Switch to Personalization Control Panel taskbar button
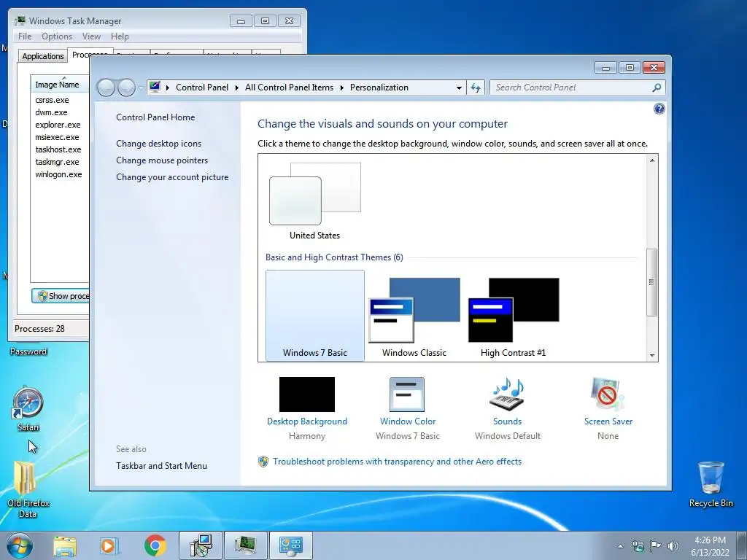747x560 pixels. click(291, 545)
